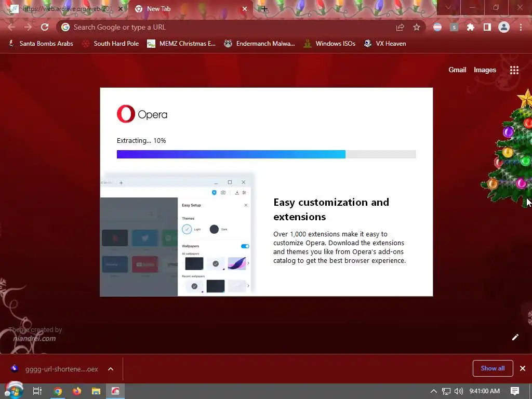
Task: Open the Endermanch Malware bookmark
Action: pyautogui.click(x=260, y=44)
